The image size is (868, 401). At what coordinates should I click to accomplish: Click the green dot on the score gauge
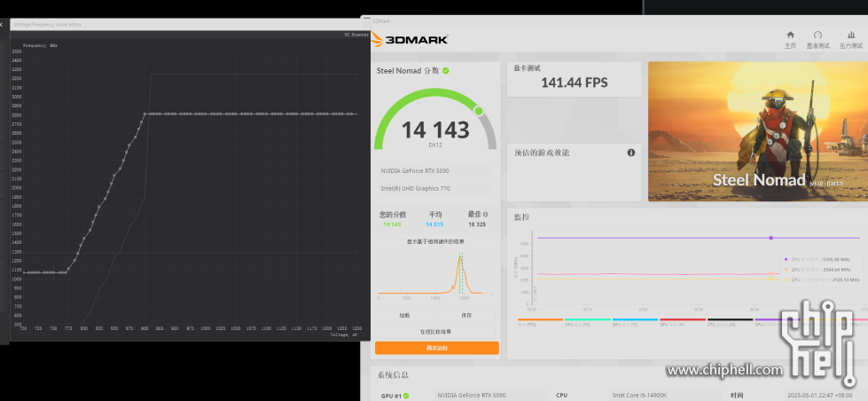click(x=479, y=111)
